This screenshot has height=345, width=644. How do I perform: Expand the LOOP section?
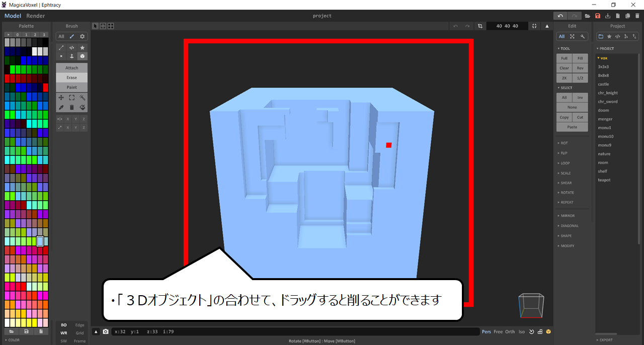click(564, 163)
